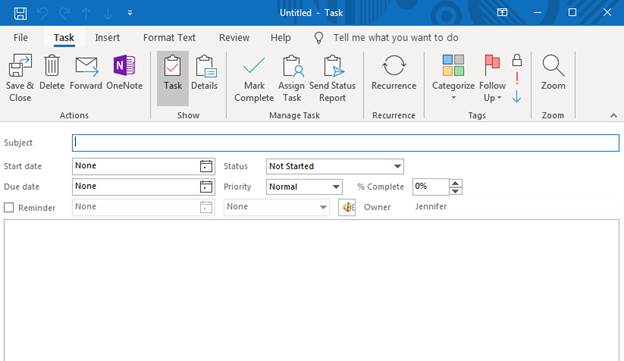This screenshot has width=624, height=361.
Task: Expand the Categorize color menu
Action: click(x=453, y=78)
